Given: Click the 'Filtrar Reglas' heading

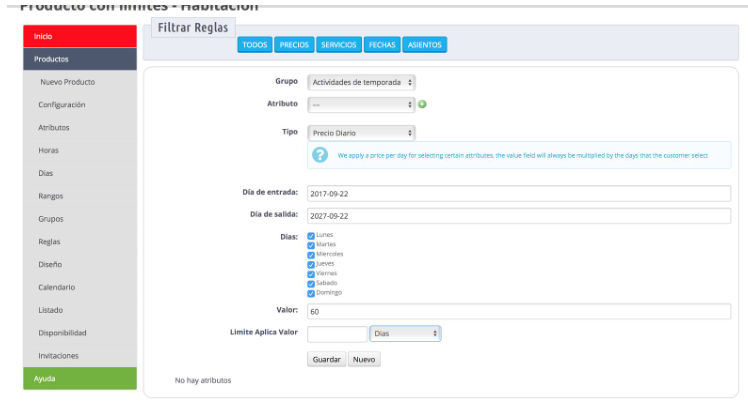Looking at the screenshot, I should tap(193, 28).
